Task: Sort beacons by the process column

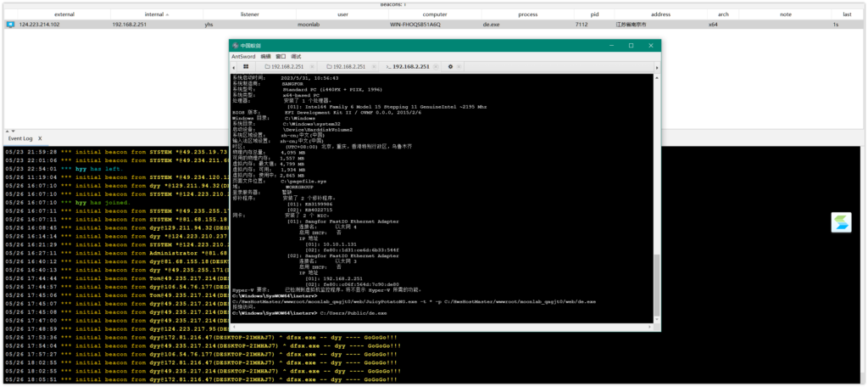Action: pos(527,14)
